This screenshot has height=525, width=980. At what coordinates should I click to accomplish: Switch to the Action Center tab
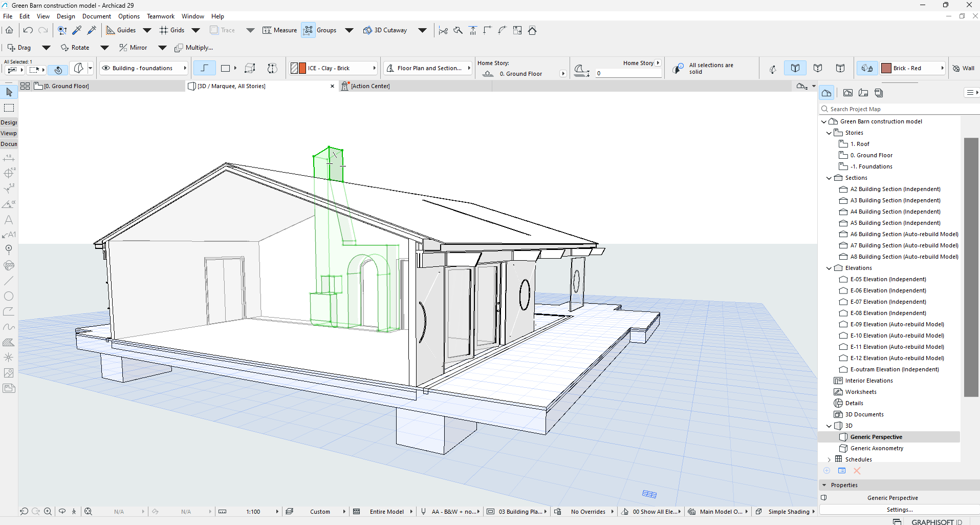(369, 86)
